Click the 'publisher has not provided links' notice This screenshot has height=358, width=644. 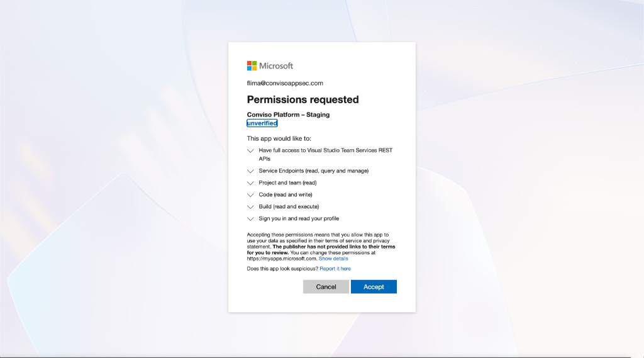pos(321,250)
